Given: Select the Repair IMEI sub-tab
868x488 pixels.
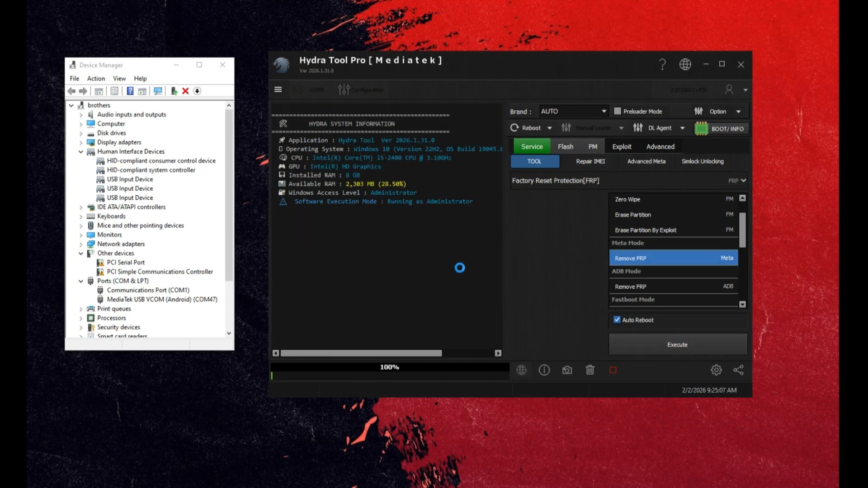Looking at the screenshot, I should (590, 161).
